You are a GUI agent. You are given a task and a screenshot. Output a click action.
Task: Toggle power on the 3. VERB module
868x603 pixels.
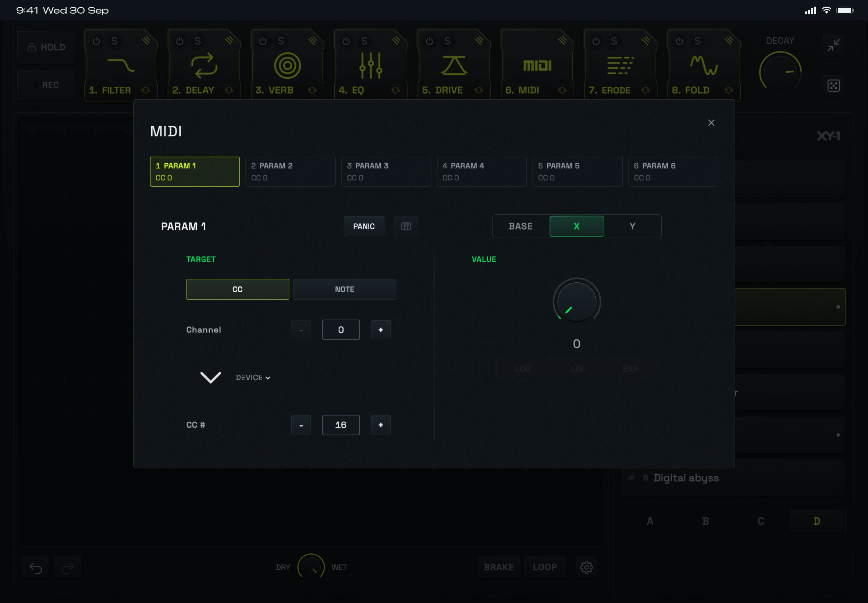(x=263, y=41)
